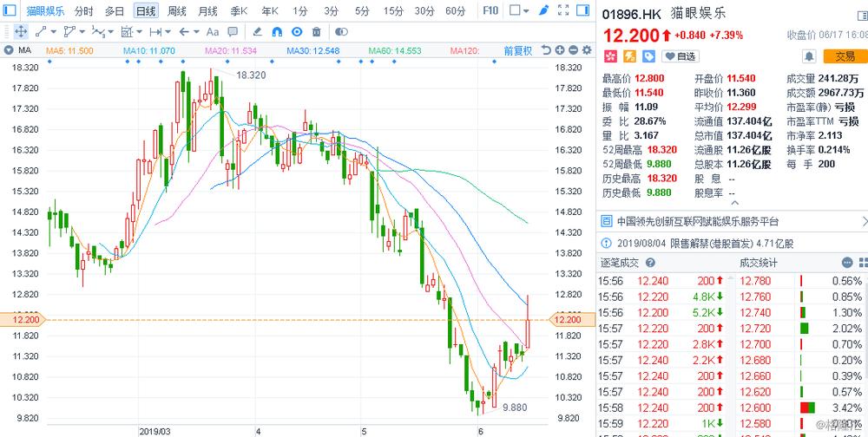Select the chart measurement region tool
868x437 pixels.
[x=127, y=31]
